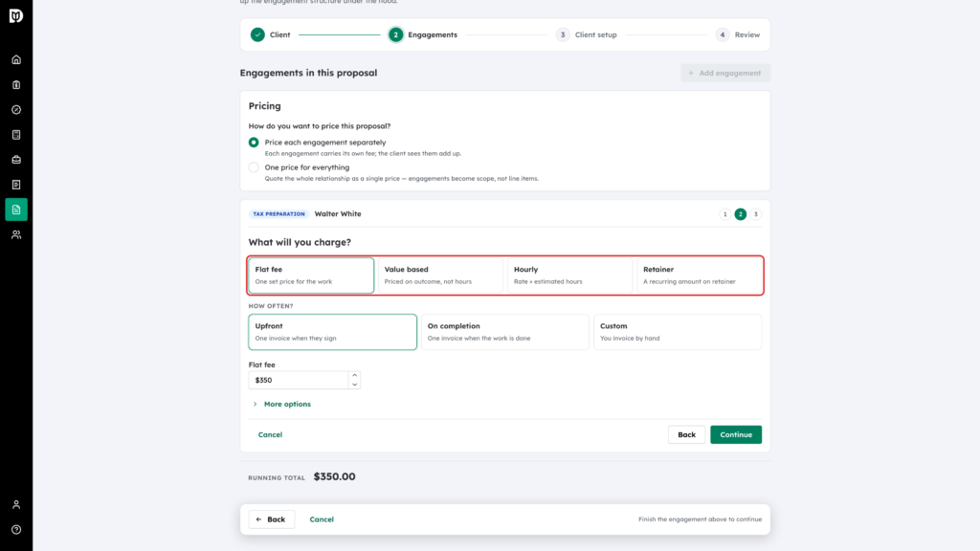Screen dimensions: 980x551
Task: Go to Home via sidebar house icon
Action: tap(16, 60)
